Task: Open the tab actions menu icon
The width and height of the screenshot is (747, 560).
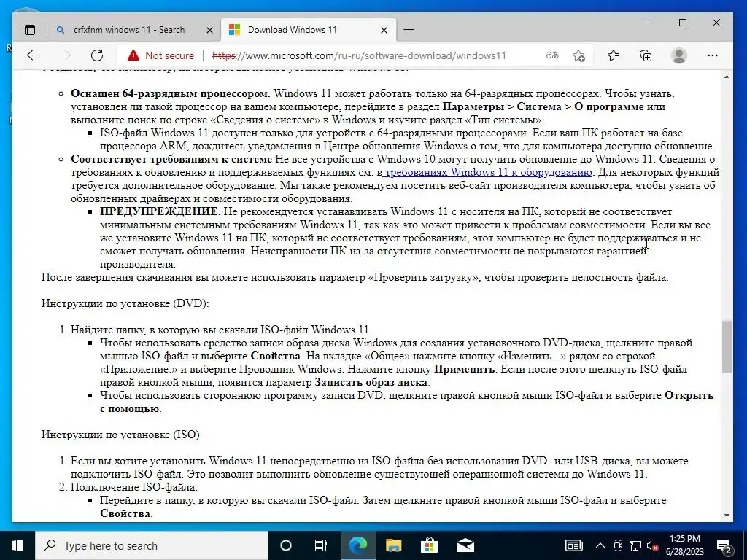Action: point(29,30)
